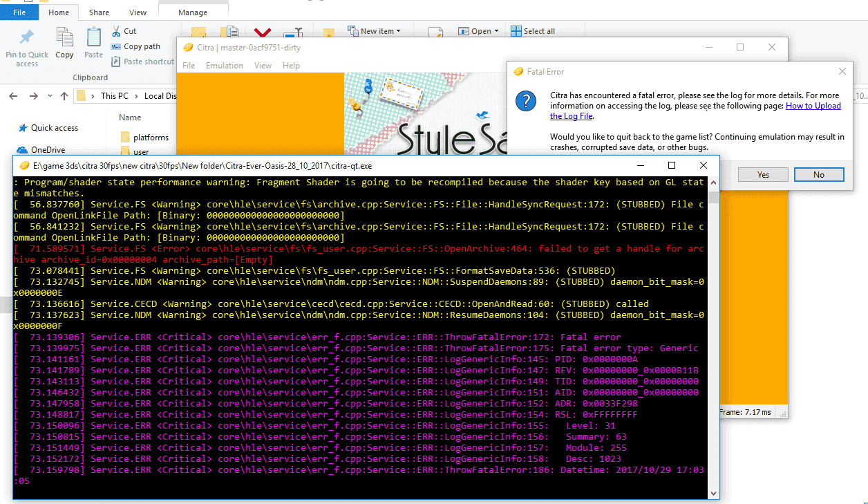Screen dimensions: 868x504
Task: Click the Copy icon in the Clipboard group
Action: click(x=64, y=37)
